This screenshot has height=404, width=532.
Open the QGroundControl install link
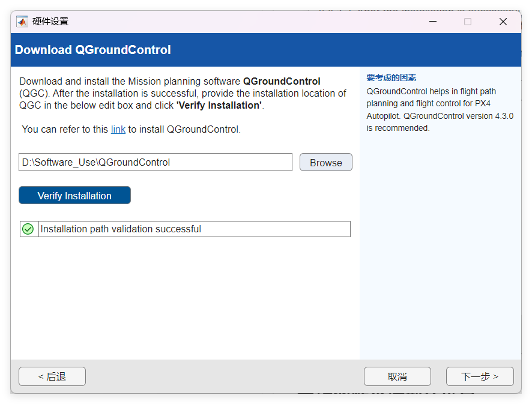[x=118, y=129]
